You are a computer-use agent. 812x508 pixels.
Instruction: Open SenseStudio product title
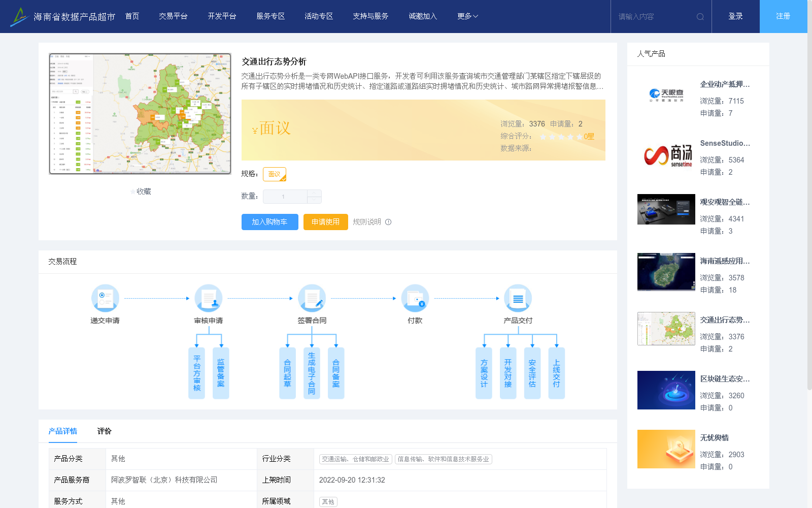click(x=725, y=143)
